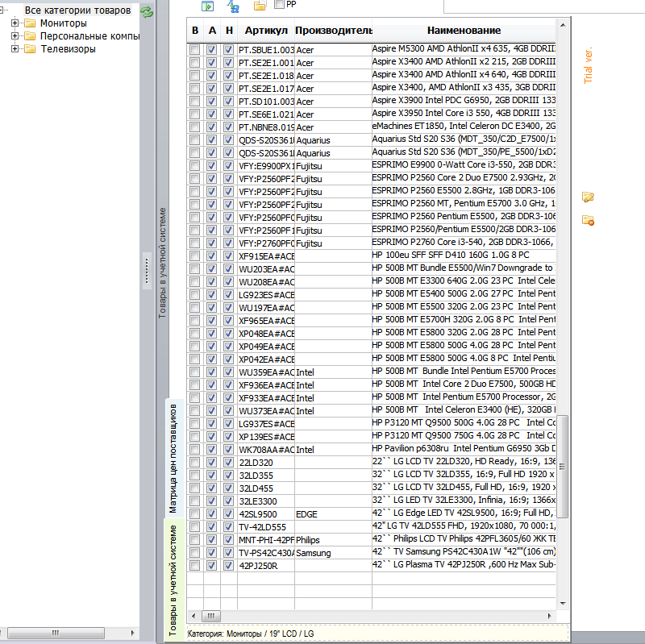Screen dimensions: 645x644
Task: Click table vertical scrollbar thumb
Action: coord(562,467)
